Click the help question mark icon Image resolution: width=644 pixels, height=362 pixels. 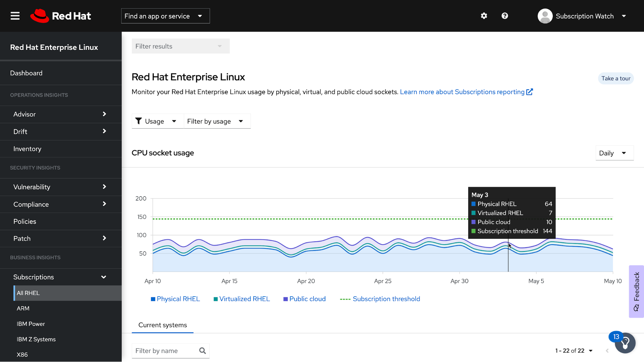[505, 16]
